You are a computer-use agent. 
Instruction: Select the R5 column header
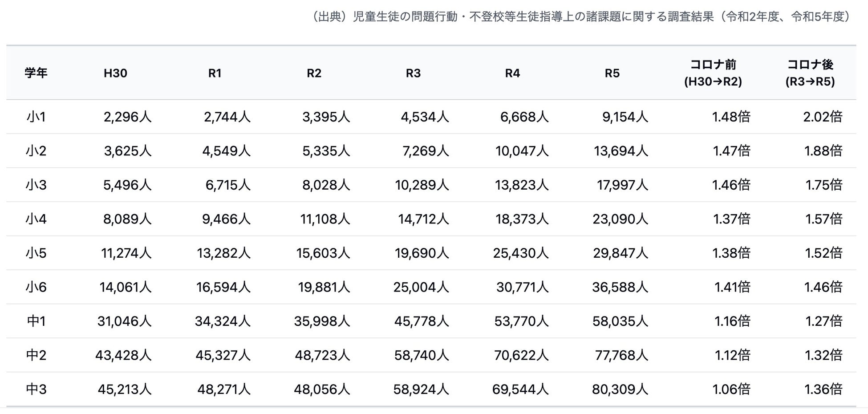coord(612,73)
